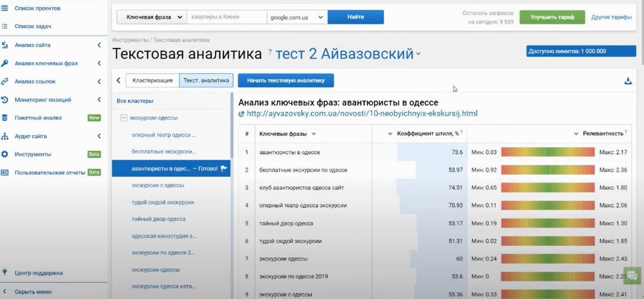Screen dimensions: 644x299
Task: Open the ayvazovsky.com.ua page URL link
Action: pos(362,113)
